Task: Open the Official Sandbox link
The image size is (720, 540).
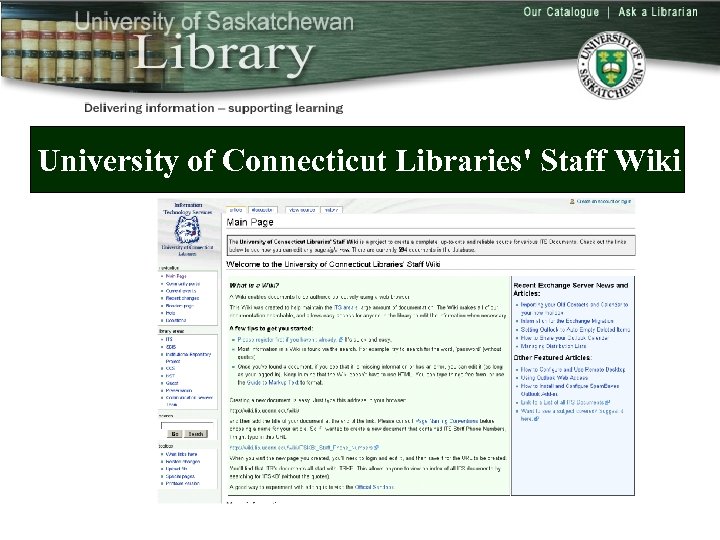Action: pyautogui.click(x=374, y=487)
